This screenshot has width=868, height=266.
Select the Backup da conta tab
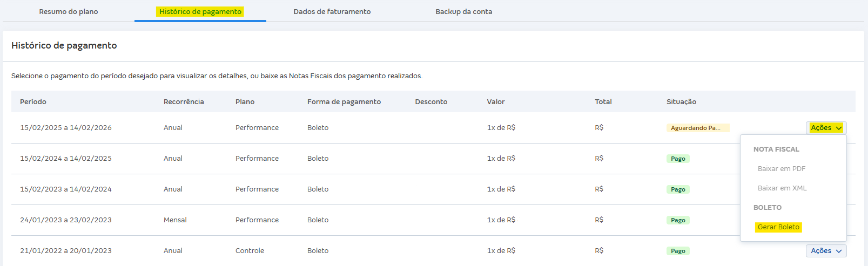[x=464, y=11]
